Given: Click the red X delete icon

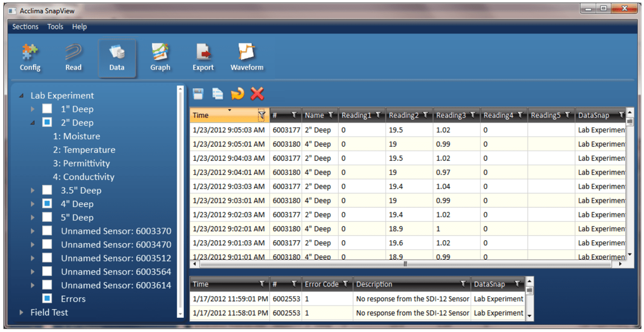Looking at the screenshot, I should point(257,94).
